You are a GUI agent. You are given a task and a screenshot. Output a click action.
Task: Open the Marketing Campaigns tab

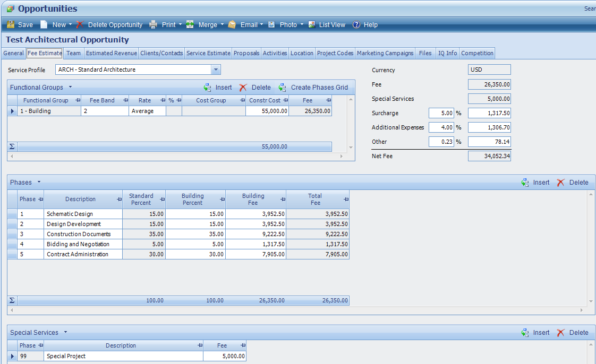coord(385,53)
